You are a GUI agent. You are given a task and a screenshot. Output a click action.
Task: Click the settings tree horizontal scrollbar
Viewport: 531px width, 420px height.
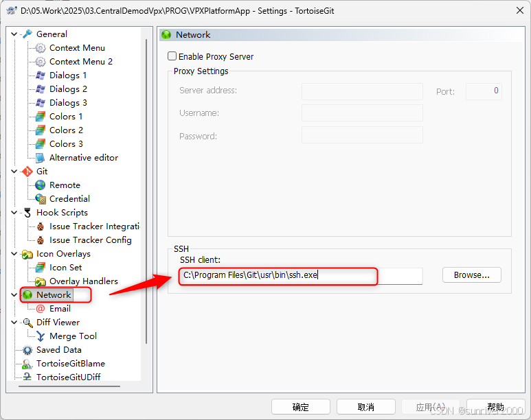[x=69, y=386]
